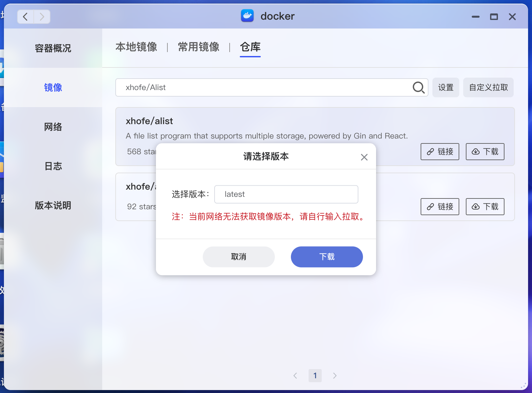Click 下载 for the 92 stars result

(485, 207)
